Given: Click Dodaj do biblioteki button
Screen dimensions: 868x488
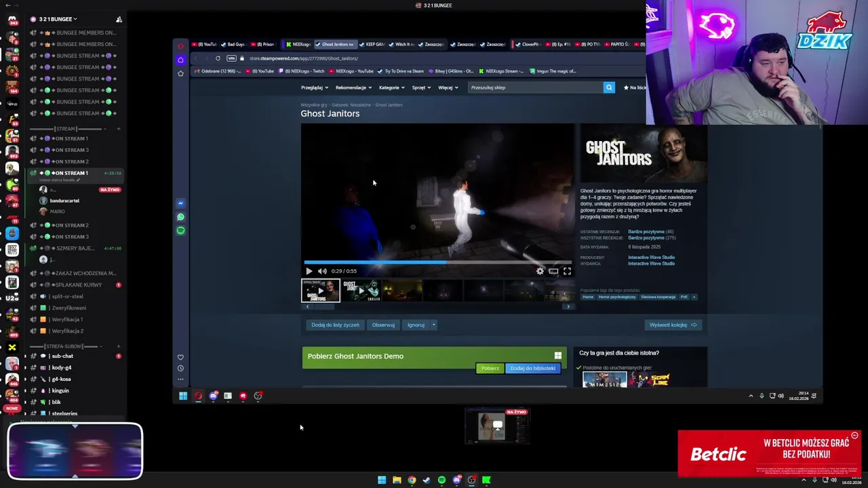Looking at the screenshot, I should 532,368.
